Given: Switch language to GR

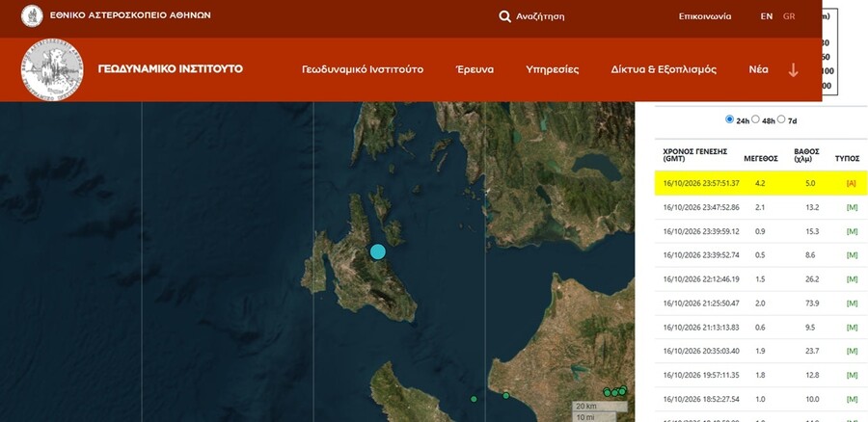Looking at the screenshot, I should point(789,16).
